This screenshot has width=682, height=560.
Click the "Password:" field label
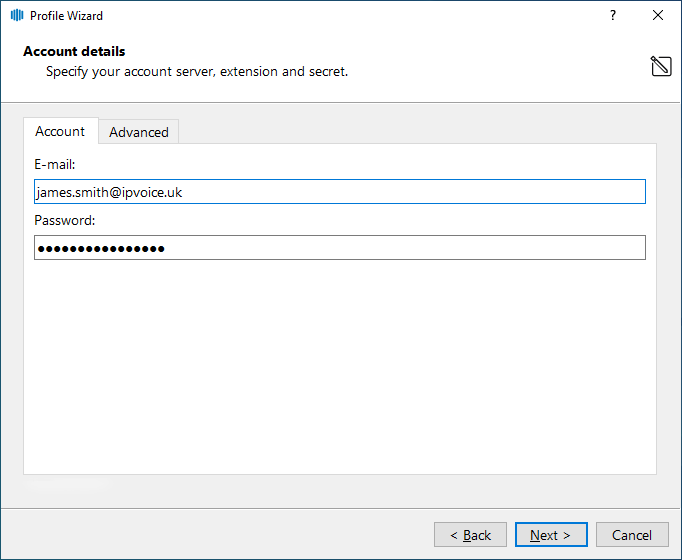point(64,220)
